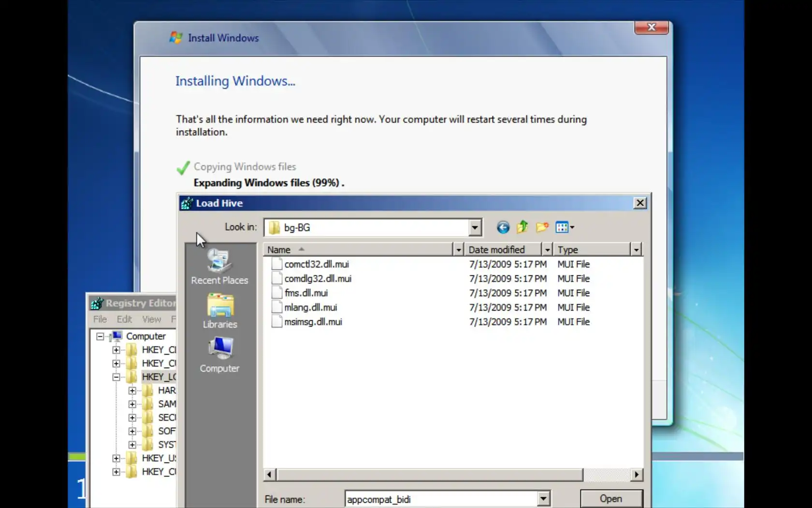Open the Look in folder dropdown

point(475,227)
